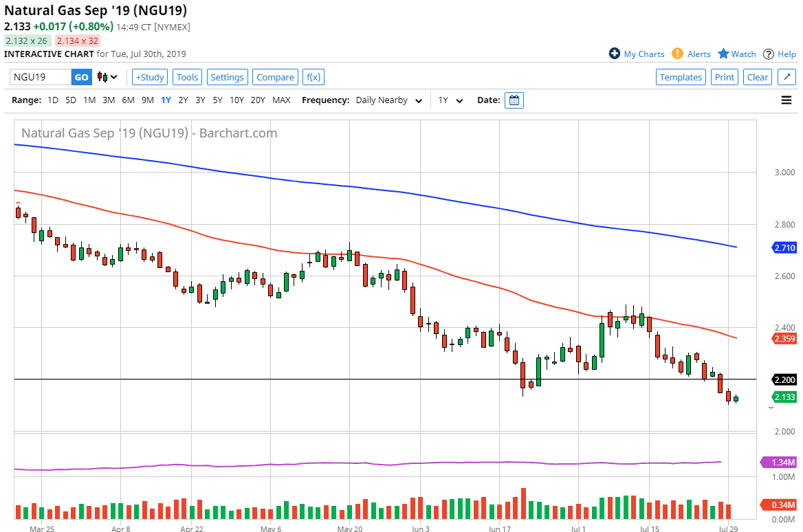Click the blue 2.710 moving average label
This screenshot has width=803, height=532.
(x=784, y=248)
